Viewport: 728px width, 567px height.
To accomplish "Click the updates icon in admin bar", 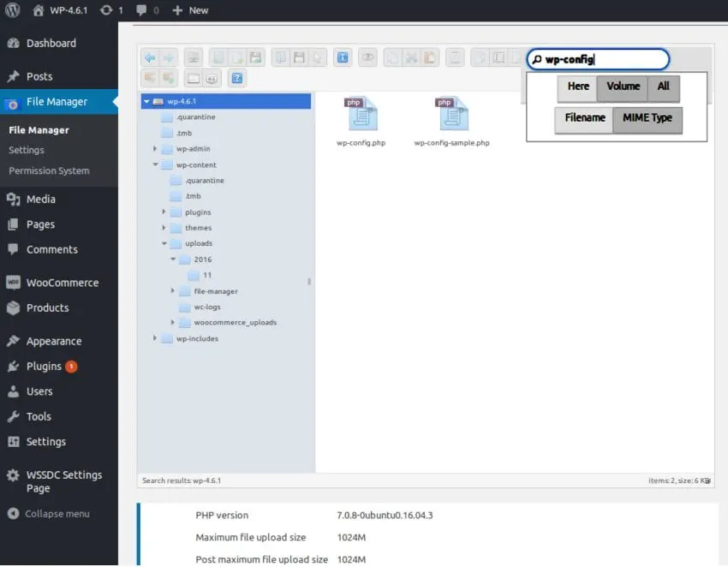I will (x=106, y=9).
